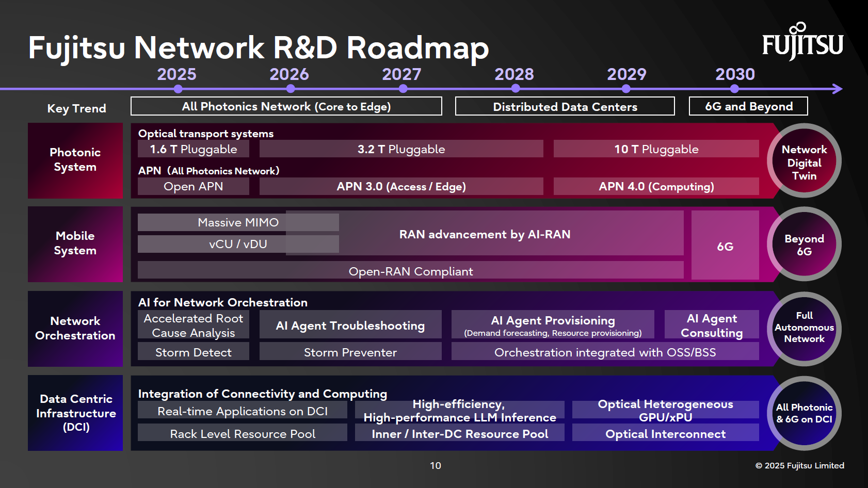This screenshot has height=488, width=868.
Task: Click the purple timeline arrow endpoint
Action: 837,89
